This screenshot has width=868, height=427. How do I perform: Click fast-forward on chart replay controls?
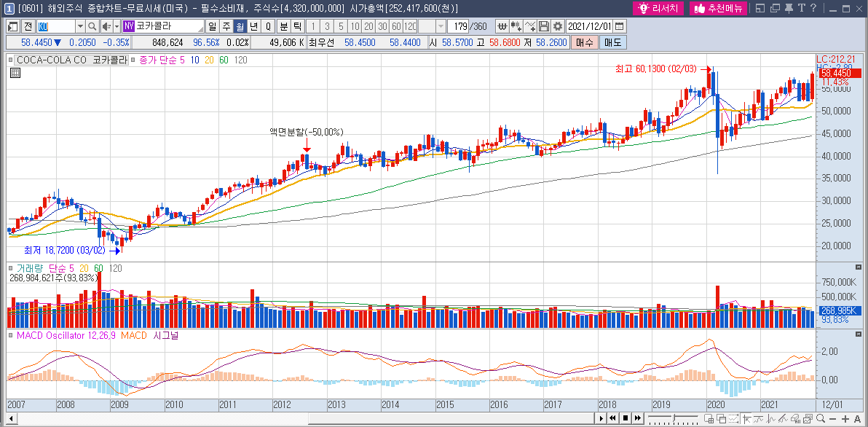[x=638, y=418]
